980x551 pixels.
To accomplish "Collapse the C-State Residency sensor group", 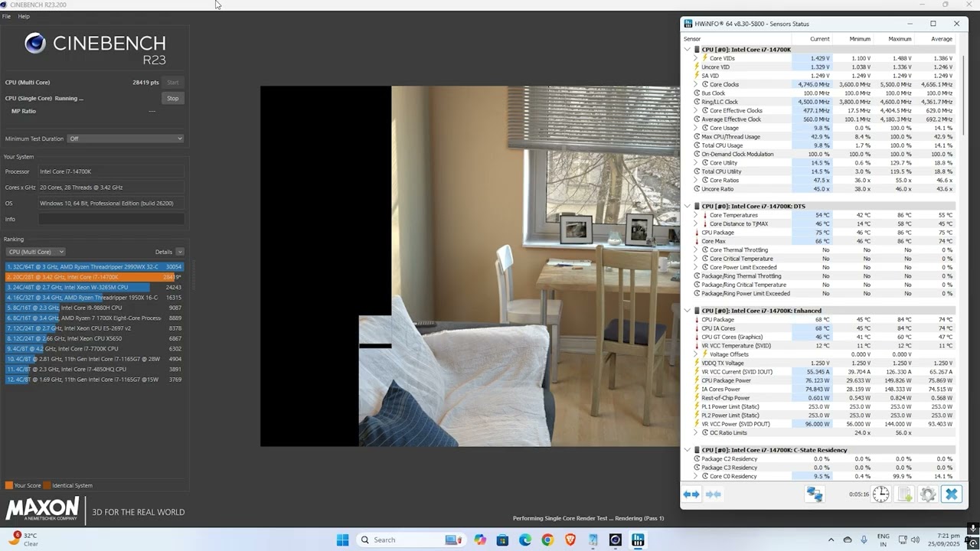I will [x=688, y=450].
